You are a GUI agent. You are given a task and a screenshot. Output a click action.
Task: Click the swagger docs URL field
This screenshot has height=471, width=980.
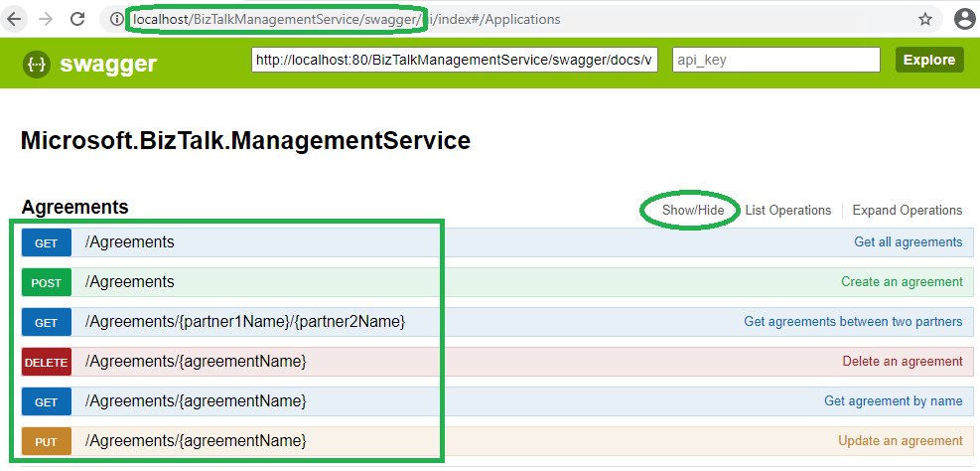(x=455, y=60)
